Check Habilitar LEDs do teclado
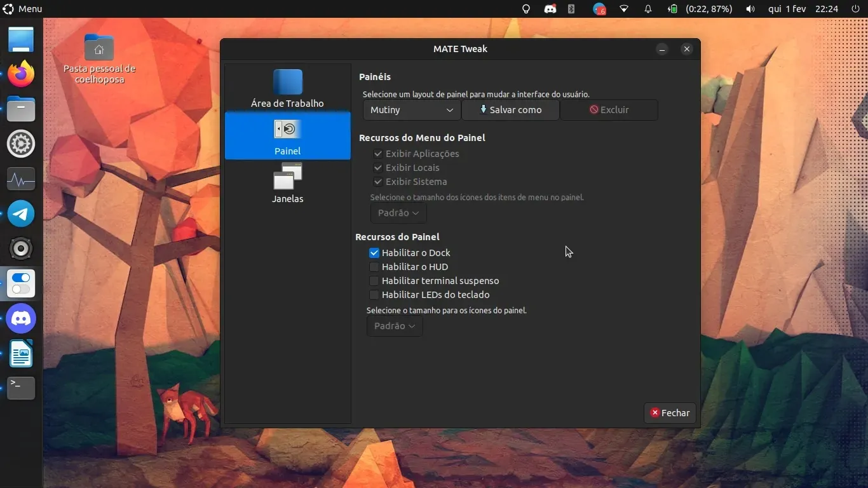The image size is (868, 488). click(x=374, y=295)
